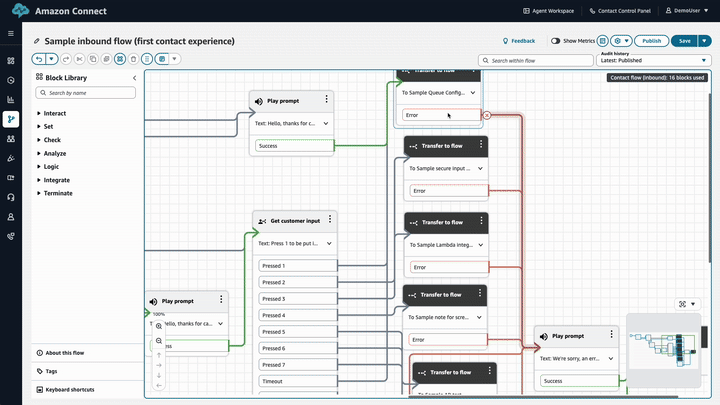Expand the Terminate block category

point(57,193)
